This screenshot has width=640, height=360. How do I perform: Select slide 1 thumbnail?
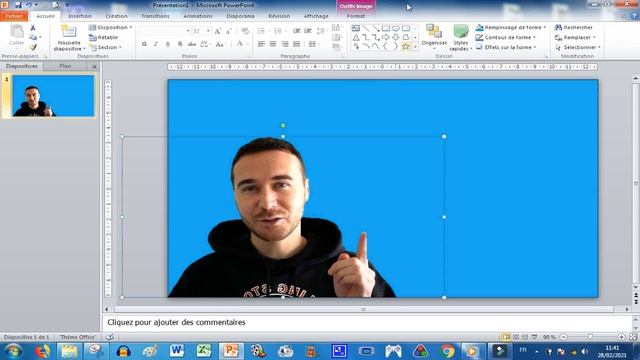(x=53, y=96)
